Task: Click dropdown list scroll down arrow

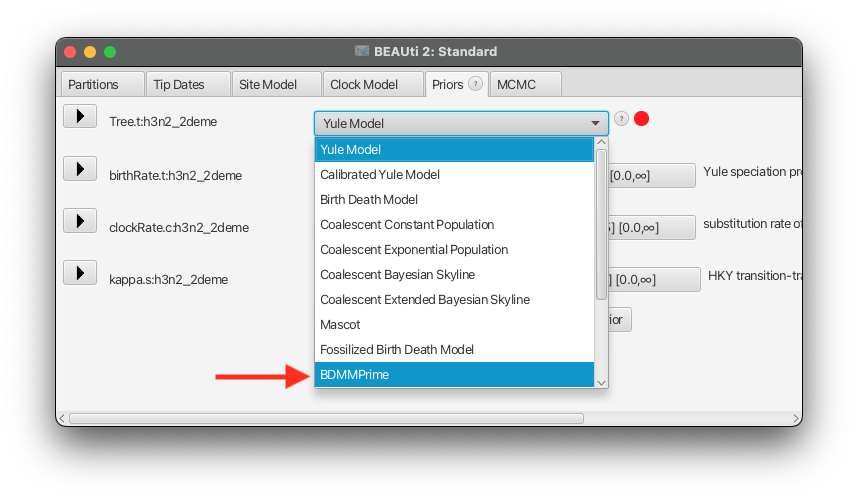Action: point(601,383)
